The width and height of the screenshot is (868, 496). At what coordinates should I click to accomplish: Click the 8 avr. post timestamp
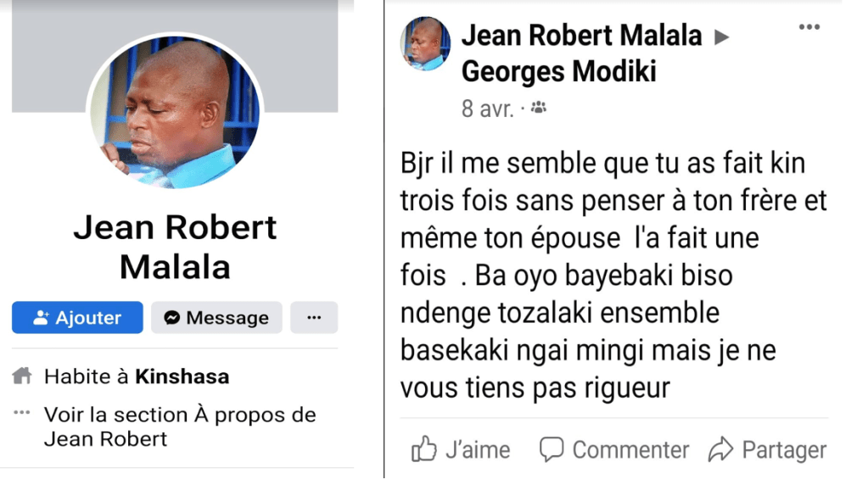point(487,109)
